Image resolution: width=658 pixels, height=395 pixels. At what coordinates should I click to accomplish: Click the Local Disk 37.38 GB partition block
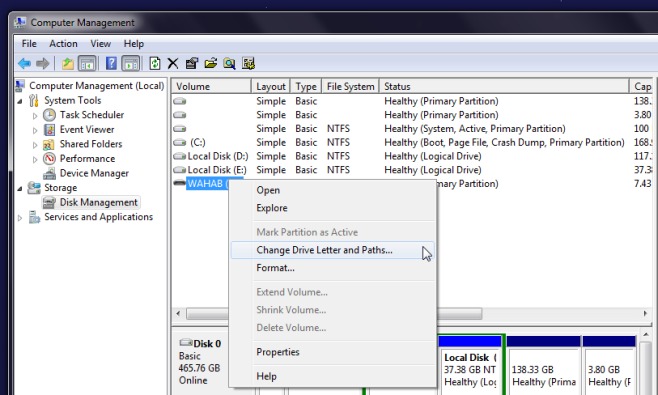pos(470,364)
